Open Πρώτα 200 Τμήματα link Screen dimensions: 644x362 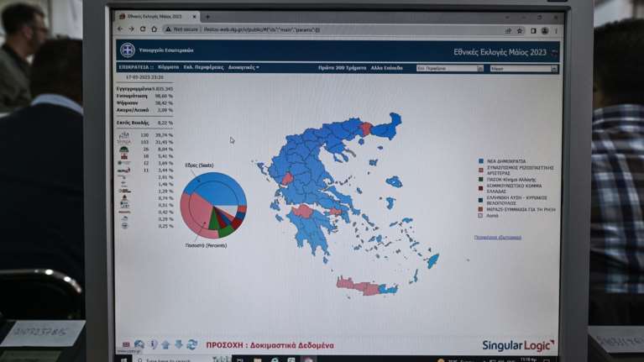[x=342, y=68]
